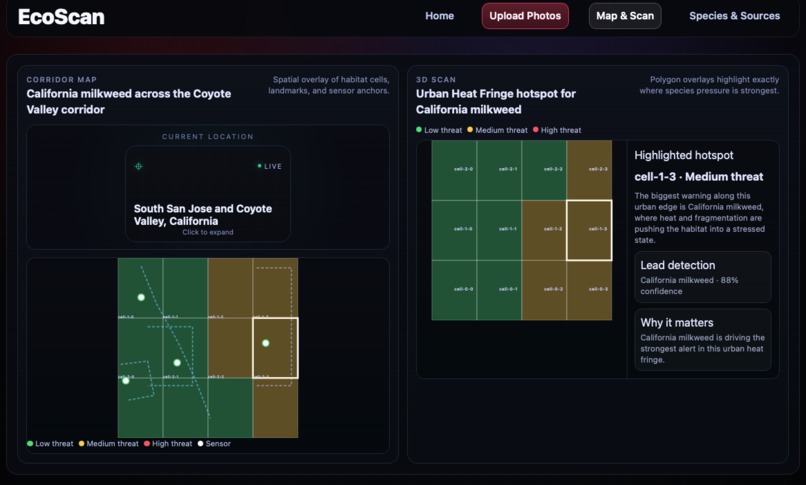Screen dimensions: 806x485
Task: Click 'California milkweed · 88% confidence' text
Action: 689,286
